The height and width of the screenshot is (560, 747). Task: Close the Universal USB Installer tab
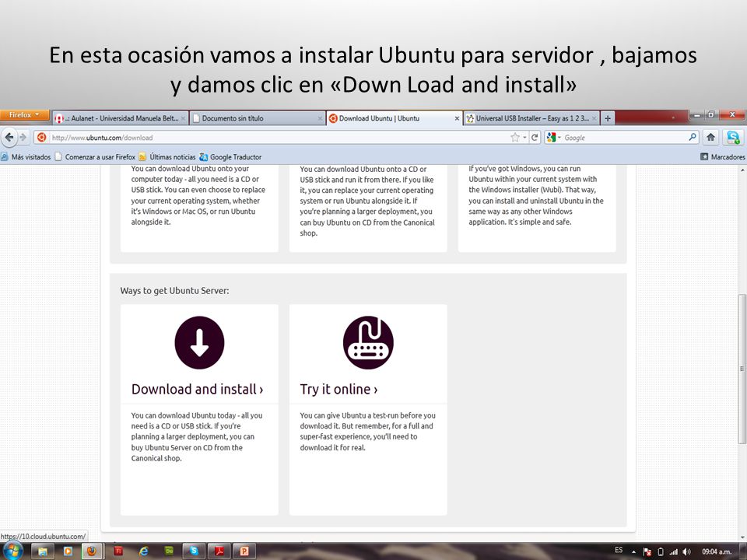[x=594, y=118]
